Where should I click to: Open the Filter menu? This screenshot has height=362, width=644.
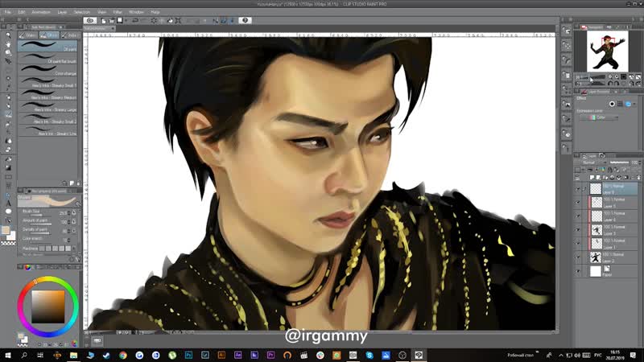click(x=118, y=12)
